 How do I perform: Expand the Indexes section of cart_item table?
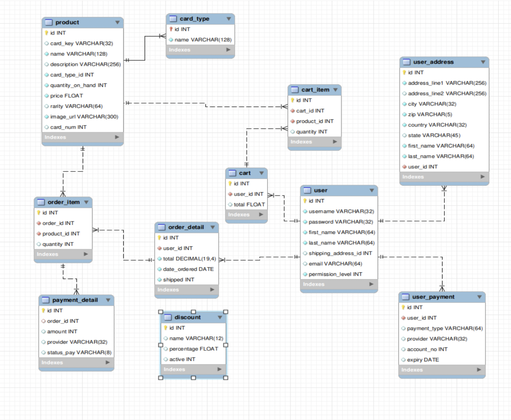tap(335, 142)
